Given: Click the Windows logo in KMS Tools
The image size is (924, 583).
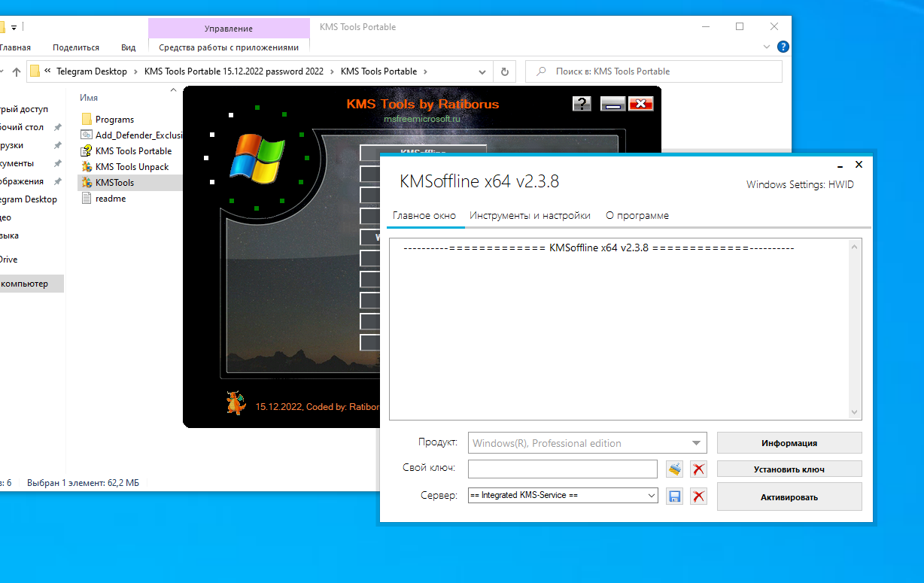Looking at the screenshot, I should [257, 159].
